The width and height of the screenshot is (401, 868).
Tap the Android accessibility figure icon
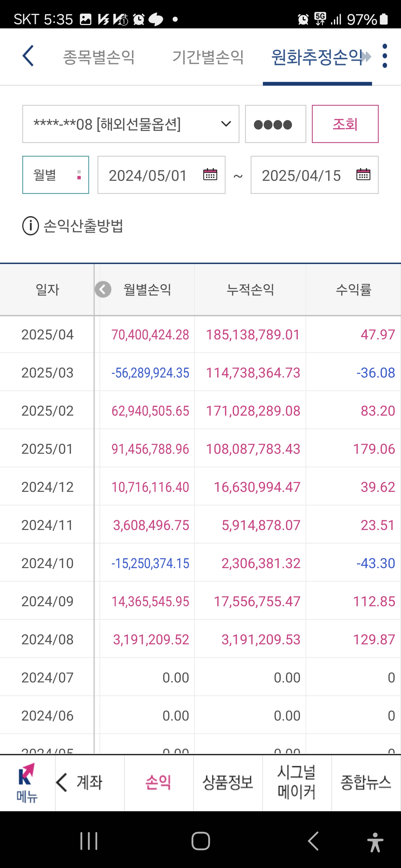coord(375,841)
